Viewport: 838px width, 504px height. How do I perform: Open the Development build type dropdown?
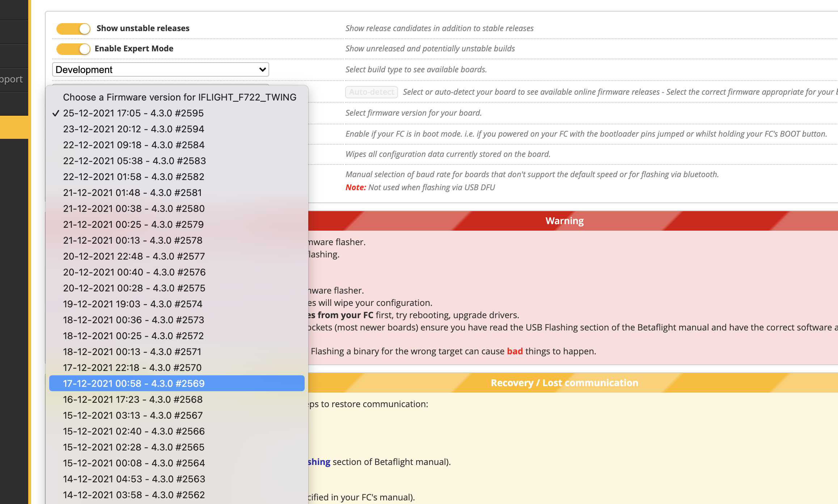[x=160, y=69]
